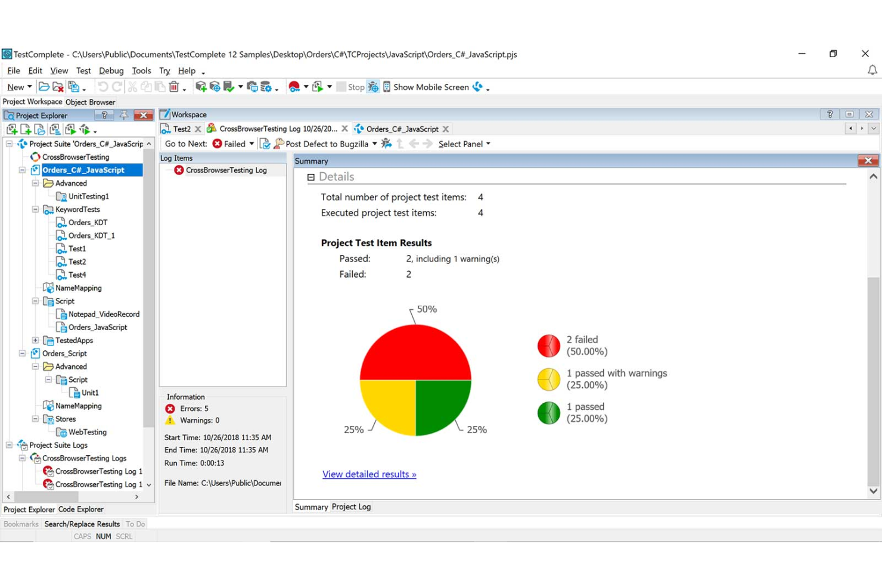Click Add New Item icon in Project Explorer

(11, 129)
